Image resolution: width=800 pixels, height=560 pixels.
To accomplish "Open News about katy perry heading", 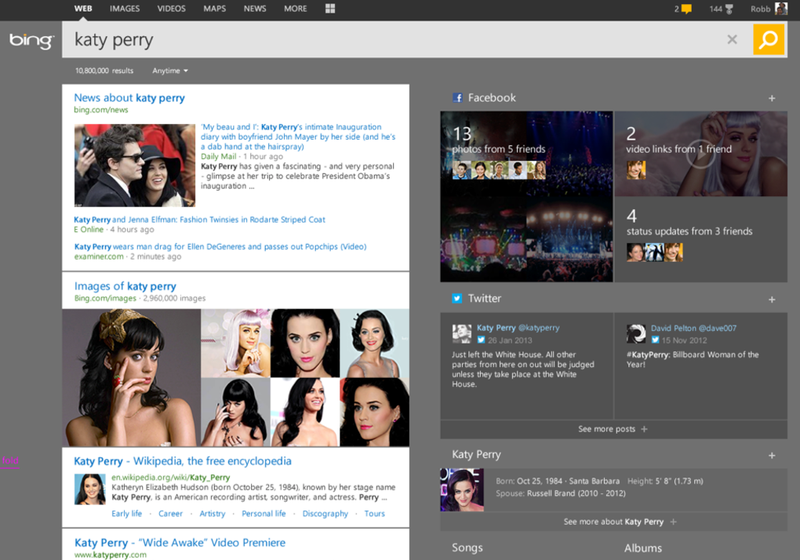I will 130,98.
